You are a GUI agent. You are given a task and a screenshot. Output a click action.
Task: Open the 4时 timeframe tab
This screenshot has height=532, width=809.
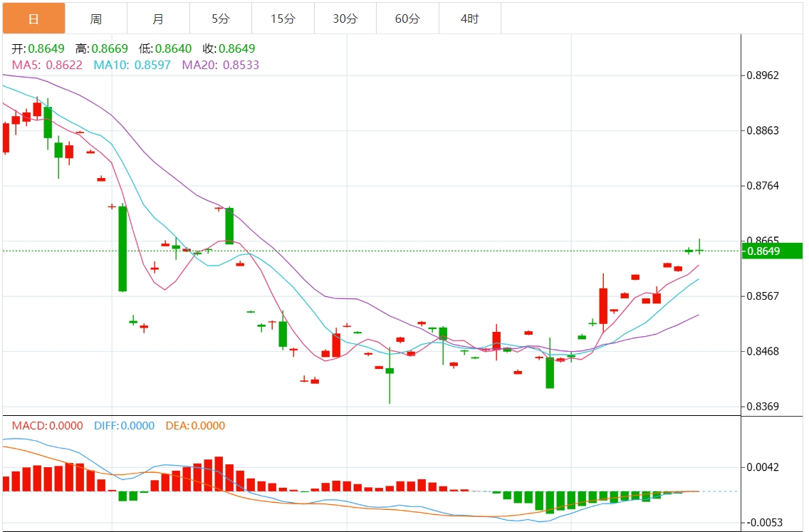[x=470, y=19]
